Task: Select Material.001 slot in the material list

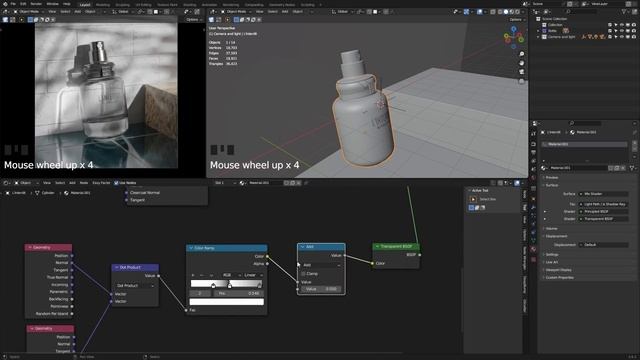Action: (584, 144)
